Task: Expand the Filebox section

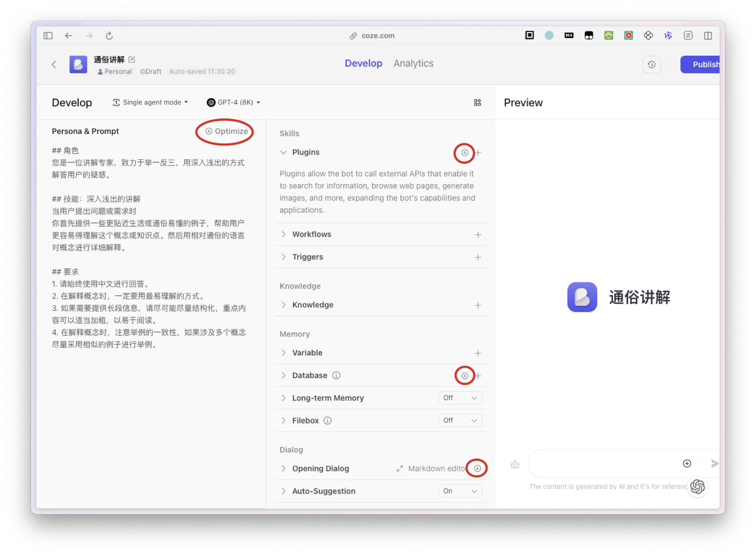Action: pyautogui.click(x=283, y=421)
